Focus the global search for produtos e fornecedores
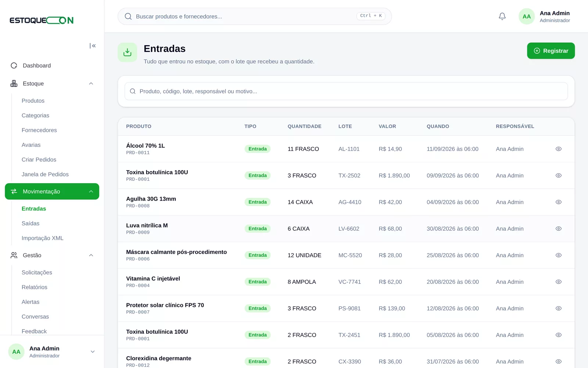 tap(255, 17)
